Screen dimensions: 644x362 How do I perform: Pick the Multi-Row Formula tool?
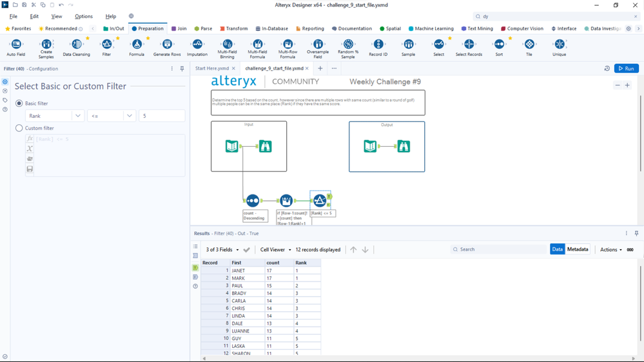(x=288, y=44)
